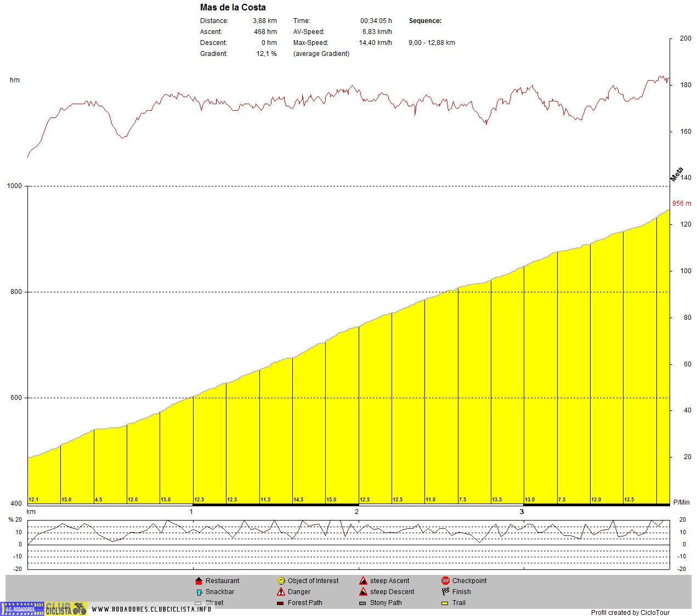The image size is (697, 616).
Task: Click the Forest Path dark red swatch
Action: (281, 603)
